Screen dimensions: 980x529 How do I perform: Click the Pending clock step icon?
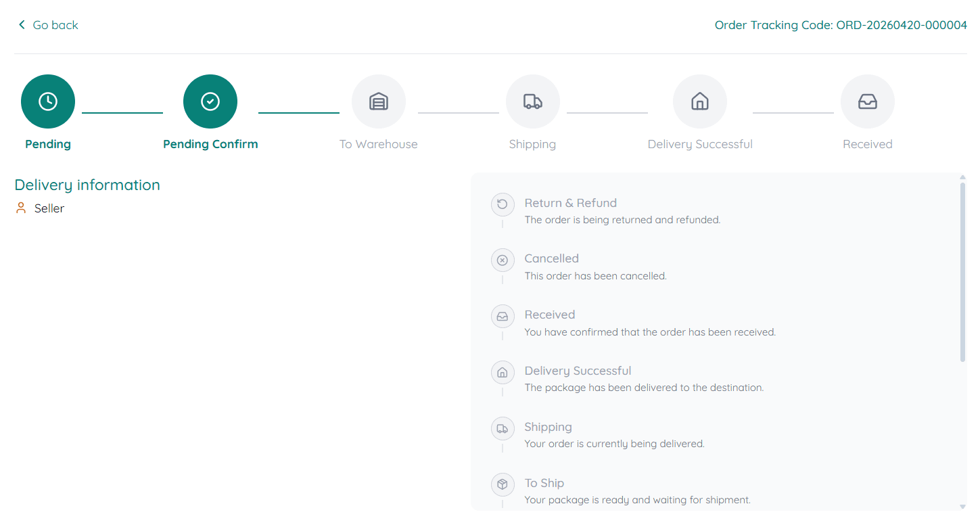coord(48,101)
